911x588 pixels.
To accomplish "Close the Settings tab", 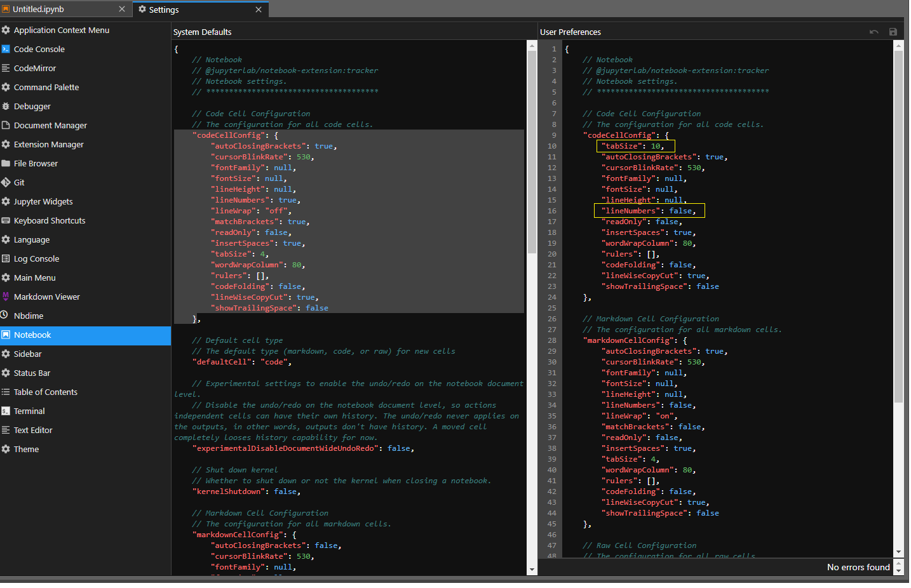I will (258, 10).
